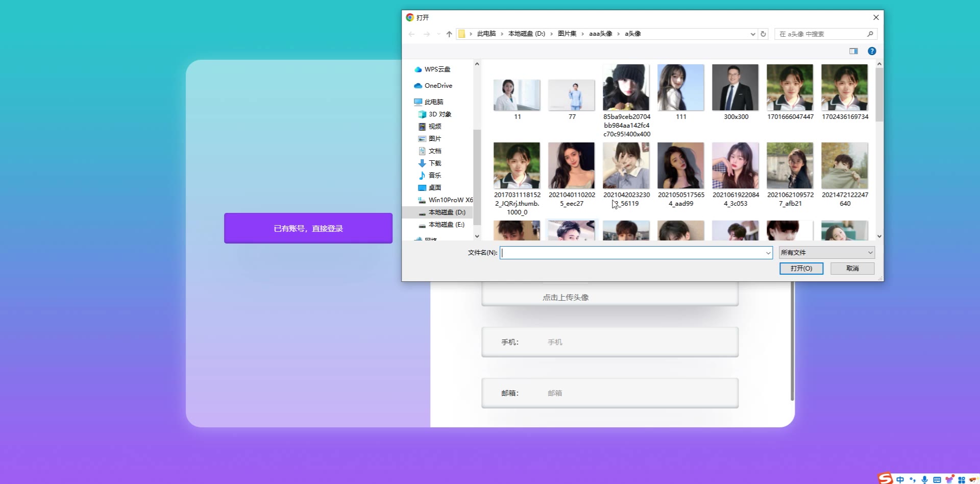Close the 打开 file dialog

click(876, 17)
